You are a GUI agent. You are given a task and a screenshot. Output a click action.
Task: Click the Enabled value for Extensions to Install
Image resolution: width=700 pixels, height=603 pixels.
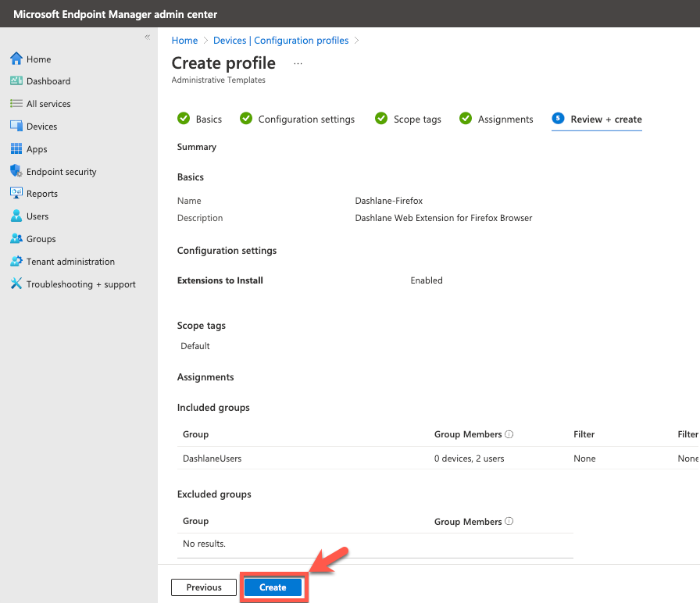427,280
